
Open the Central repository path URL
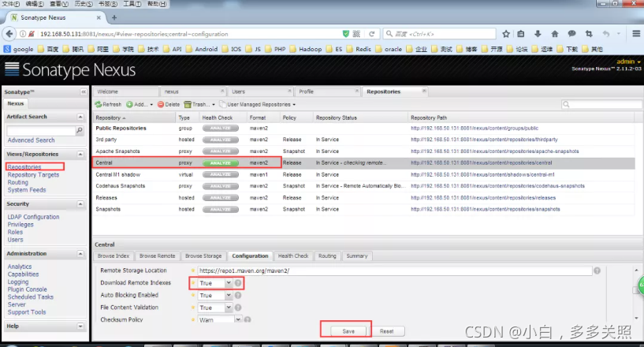click(482, 162)
